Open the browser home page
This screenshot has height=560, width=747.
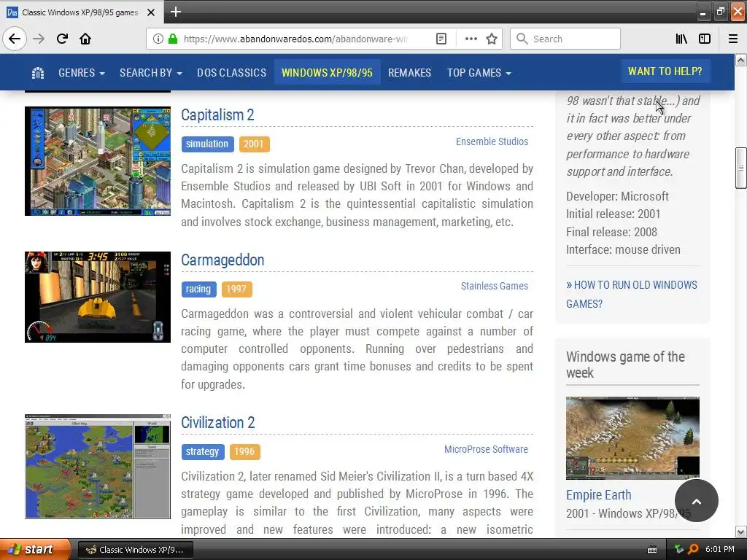point(85,39)
